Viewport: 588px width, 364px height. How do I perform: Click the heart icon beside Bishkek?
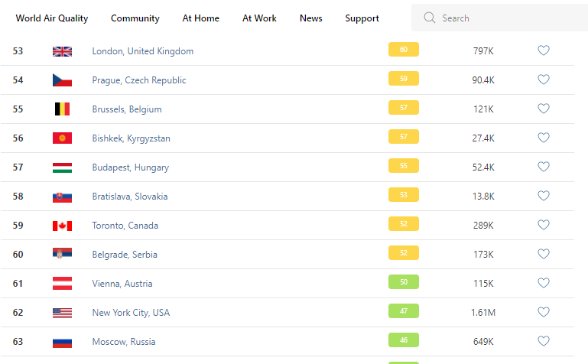(x=544, y=138)
